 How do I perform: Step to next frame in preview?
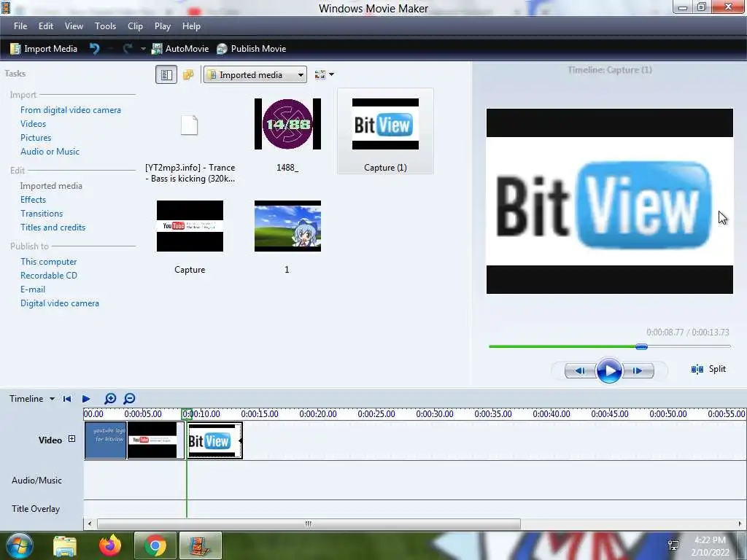tap(638, 370)
